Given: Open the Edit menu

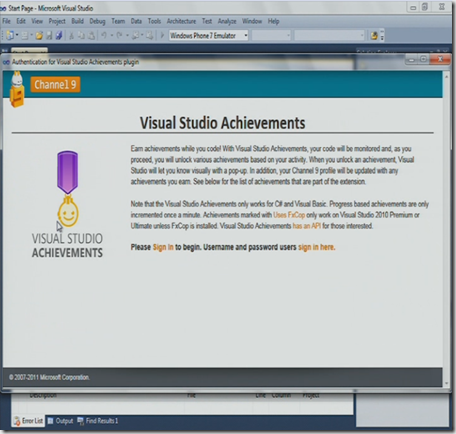Looking at the screenshot, I should 21,21.
